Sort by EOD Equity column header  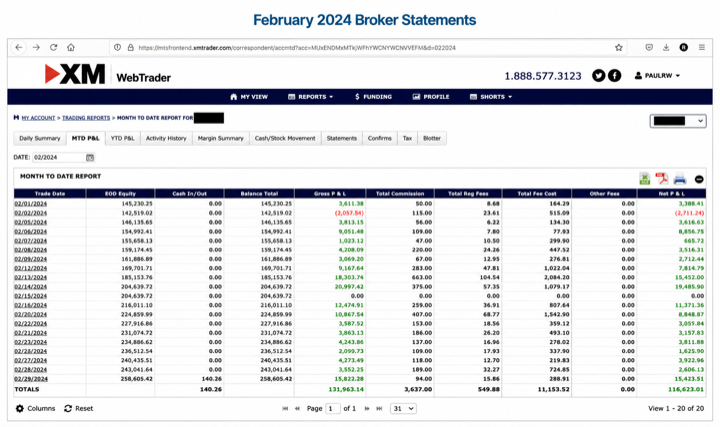point(120,194)
